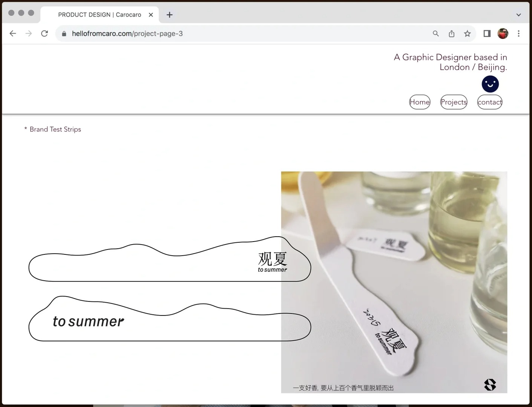Click the browser forward arrow

coord(29,34)
